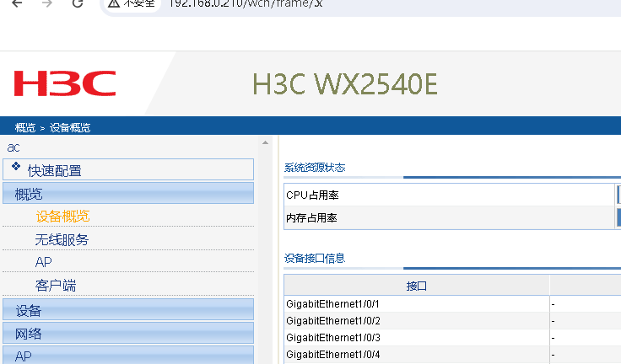Screen dimensions: 621x364
Task: Open the 快速配置 menu item
Action: pyautogui.click(x=128, y=169)
